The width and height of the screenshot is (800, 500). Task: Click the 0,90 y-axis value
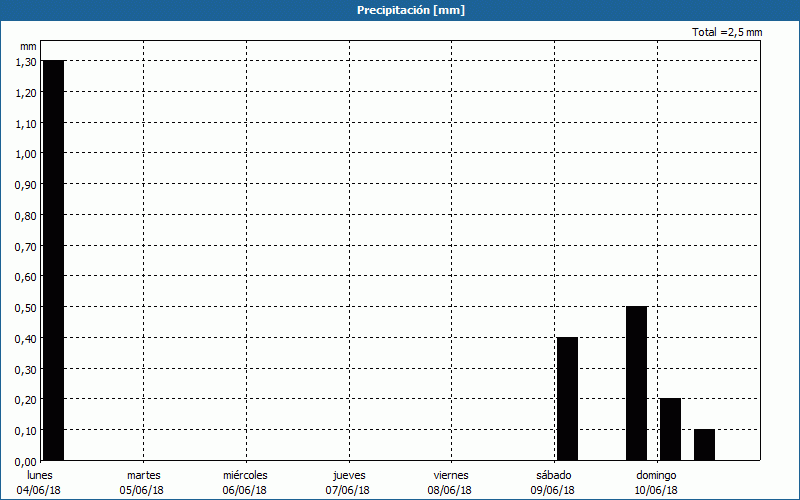pyautogui.click(x=26, y=185)
